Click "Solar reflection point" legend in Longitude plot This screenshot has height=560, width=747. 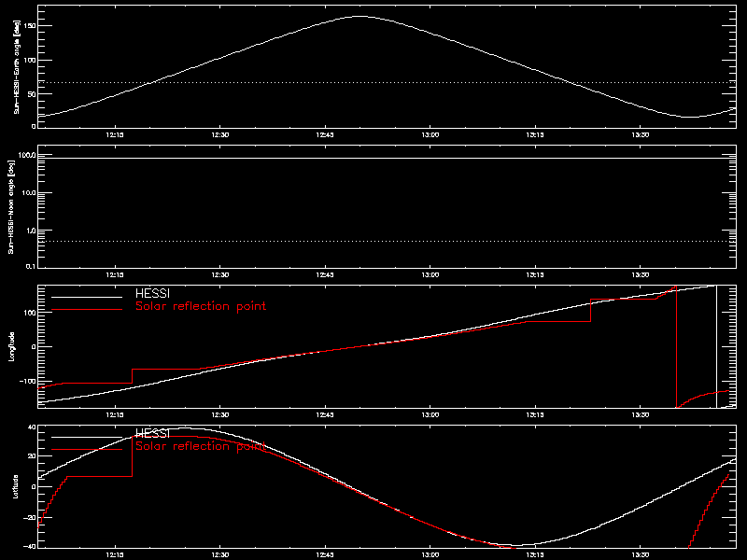click(x=201, y=306)
